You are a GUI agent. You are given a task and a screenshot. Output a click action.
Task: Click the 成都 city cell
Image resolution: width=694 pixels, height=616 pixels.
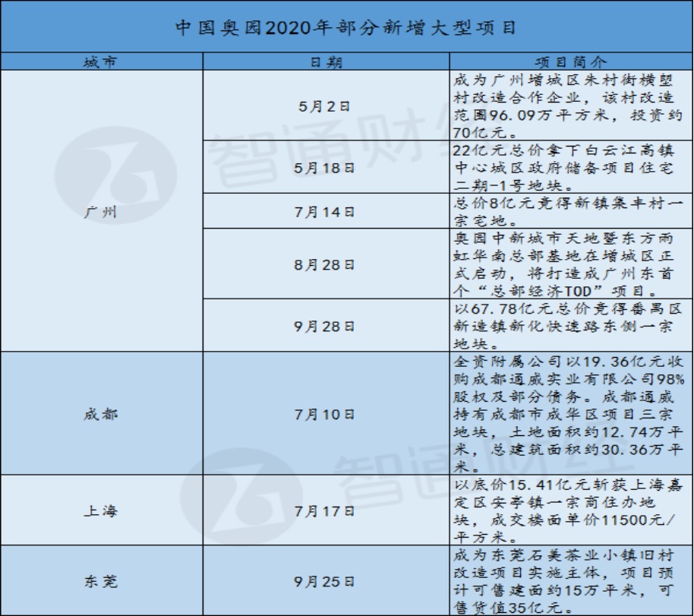coord(101,414)
